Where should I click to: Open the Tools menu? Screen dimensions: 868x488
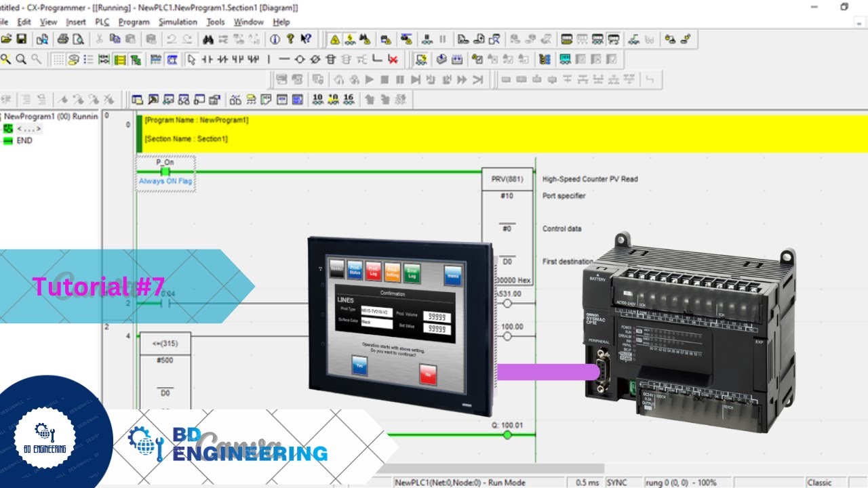pyautogui.click(x=216, y=22)
